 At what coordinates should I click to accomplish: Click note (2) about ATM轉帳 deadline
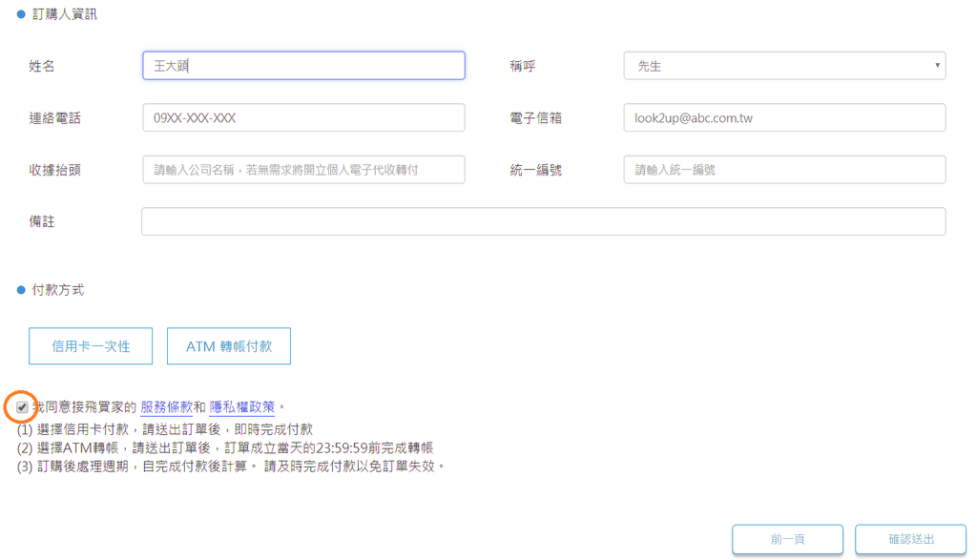tap(225, 447)
